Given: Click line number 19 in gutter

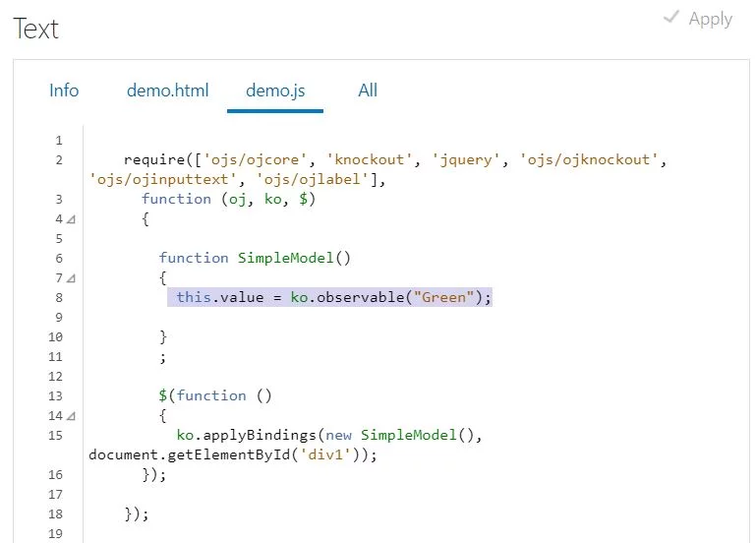Looking at the screenshot, I should click(x=55, y=533).
